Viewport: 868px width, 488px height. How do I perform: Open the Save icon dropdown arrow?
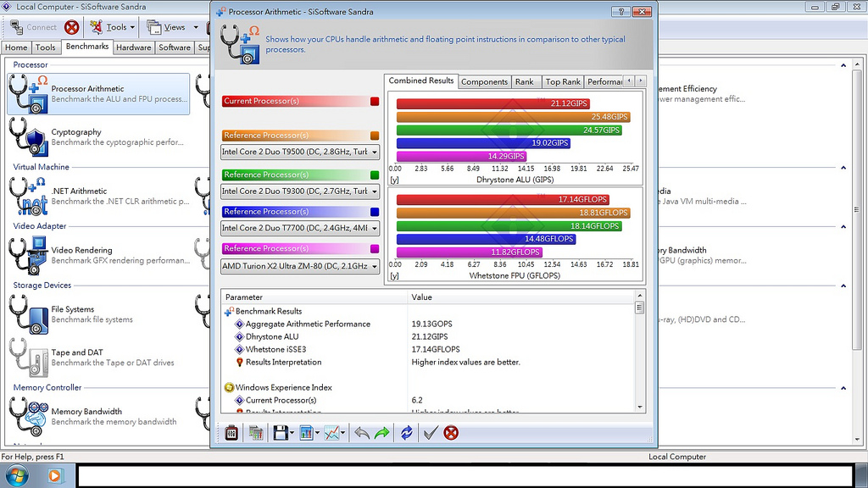[x=292, y=433]
